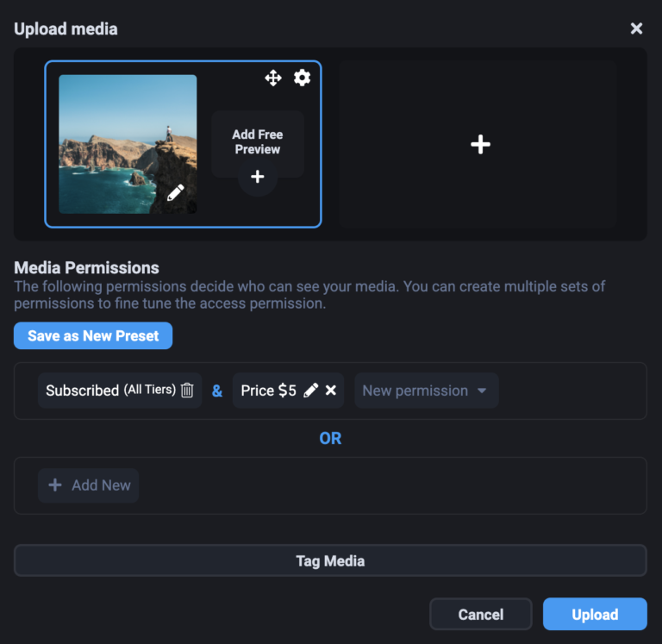The height and width of the screenshot is (644, 662).
Task: Click plus circle under Add Free Preview
Action: click(x=258, y=177)
